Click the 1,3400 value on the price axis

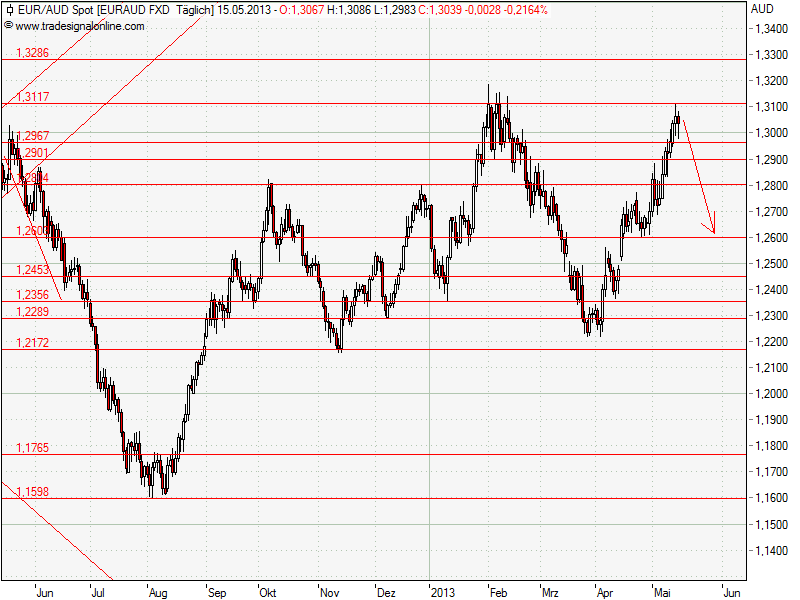770,31
